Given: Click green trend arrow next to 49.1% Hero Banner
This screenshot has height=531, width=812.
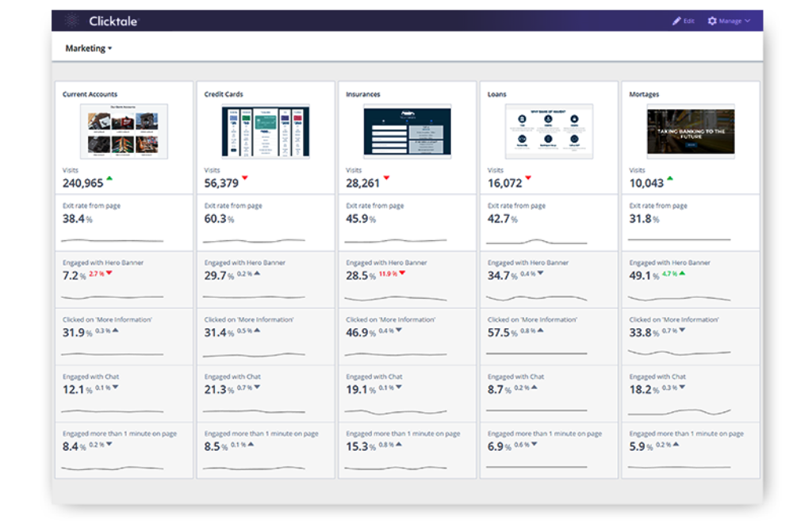Looking at the screenshot, I should pos(683,273).
